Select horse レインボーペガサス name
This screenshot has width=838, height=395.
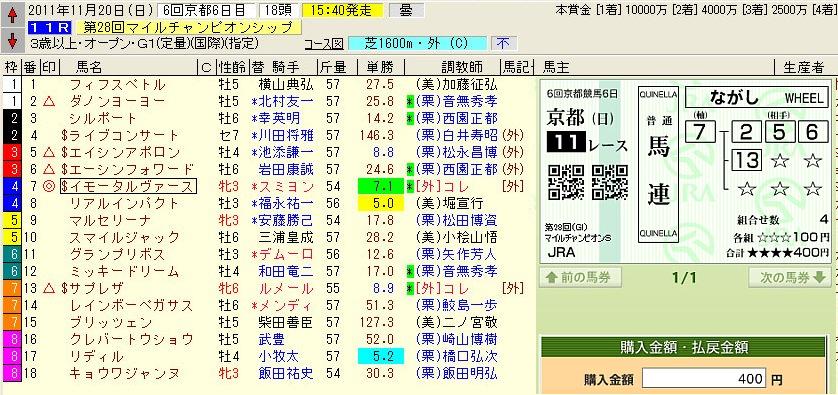click(x=131, y=305)
